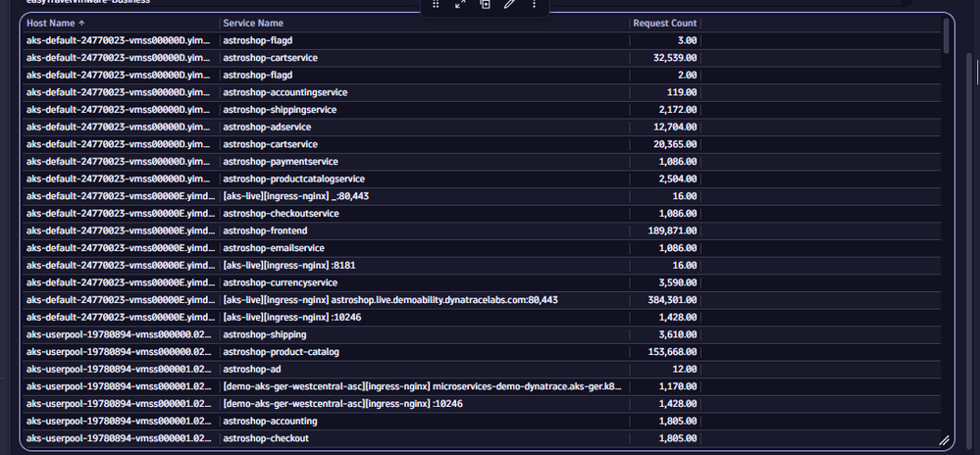Click the astroshop-productcatalogservice service name

click(x=293, y=178)
